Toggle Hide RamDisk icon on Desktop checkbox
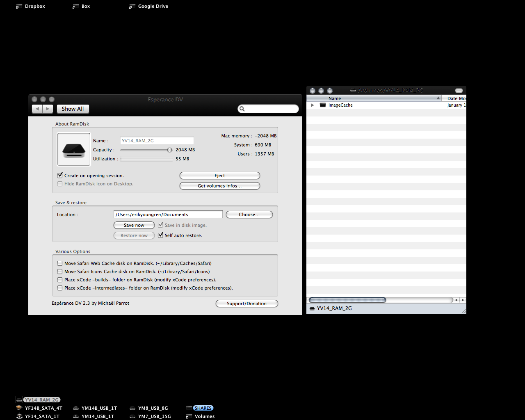Screen dimensions: 525x420 point(60,184)
